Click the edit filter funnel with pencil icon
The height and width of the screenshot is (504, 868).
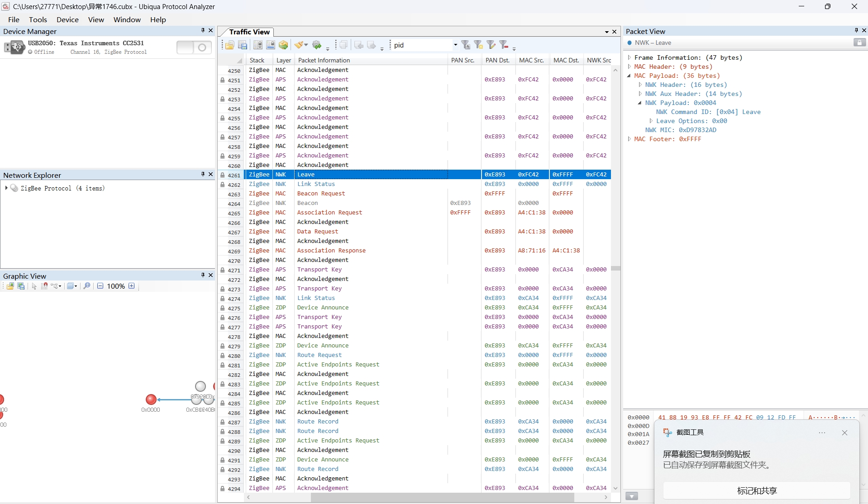pos(491,45)
